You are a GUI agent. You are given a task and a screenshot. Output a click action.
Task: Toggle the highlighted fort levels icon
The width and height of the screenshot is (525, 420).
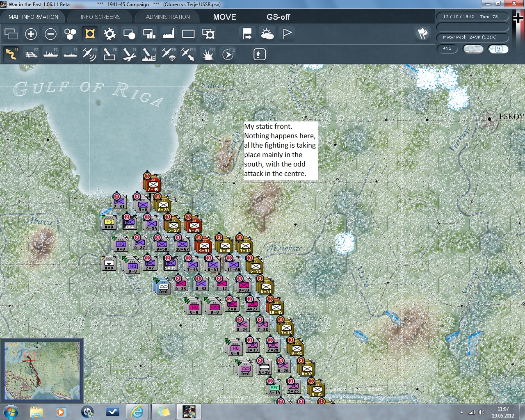point(90,34)
